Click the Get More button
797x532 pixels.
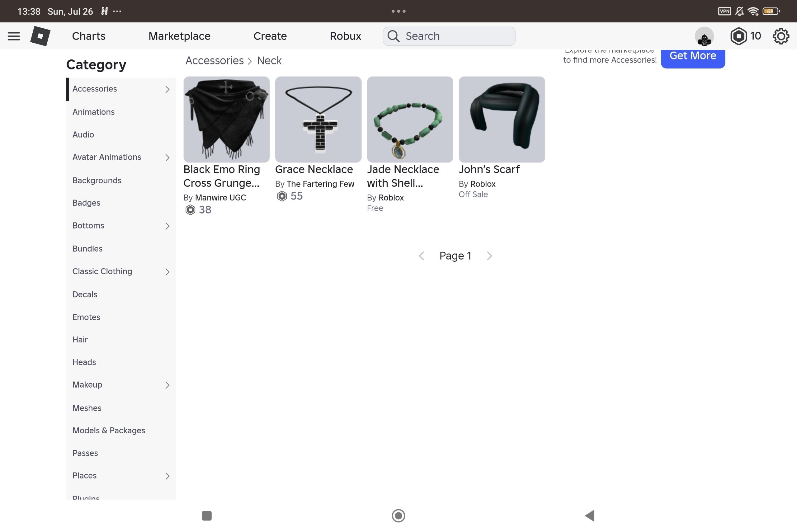click(x=693, y=57)
